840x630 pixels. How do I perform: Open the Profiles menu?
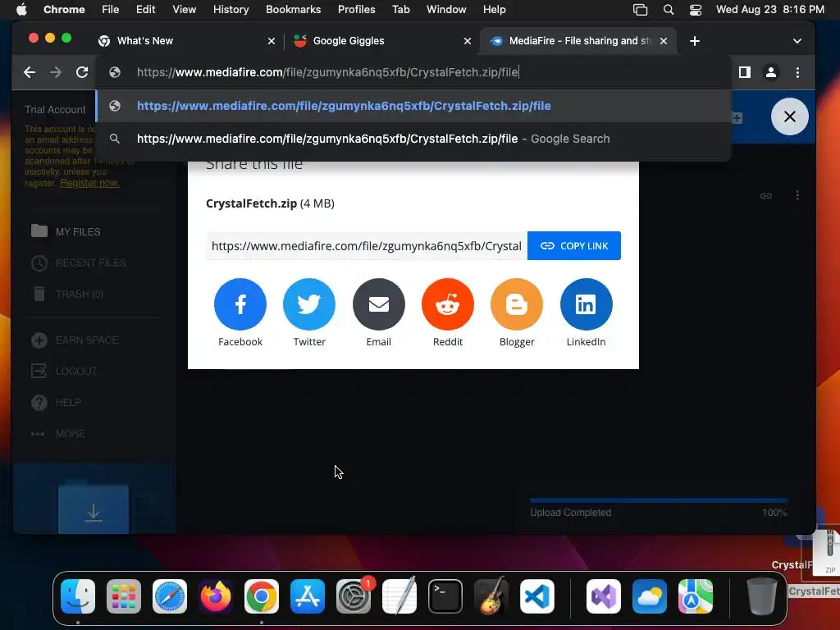tap(356, 10)
